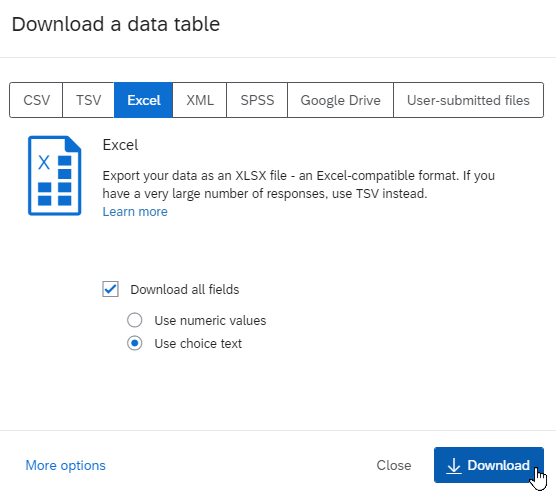The width and height of the screenshot is (556, 492).
Task: Open the Excel tab
Action: (144, 100)
